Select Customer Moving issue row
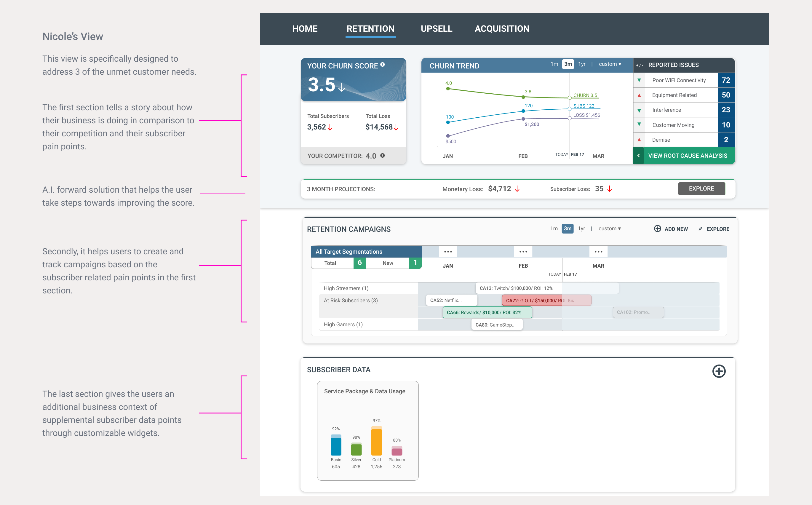812x505 pixels. [684, 125]
